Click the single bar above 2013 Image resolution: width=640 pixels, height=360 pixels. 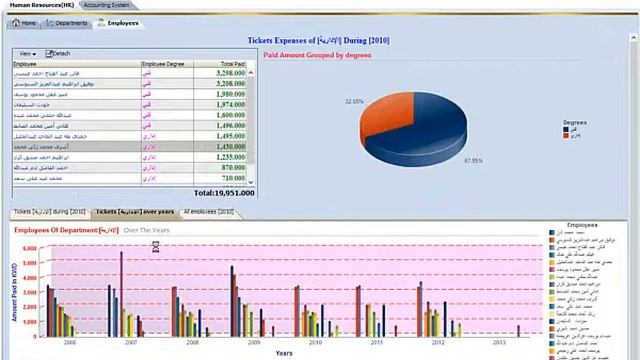(518, 331)
